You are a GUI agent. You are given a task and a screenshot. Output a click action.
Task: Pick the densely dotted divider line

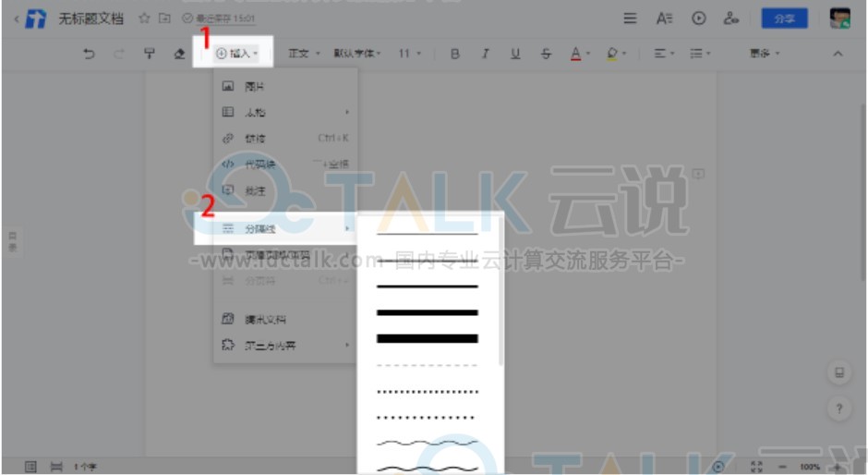[x=427, y=392]
